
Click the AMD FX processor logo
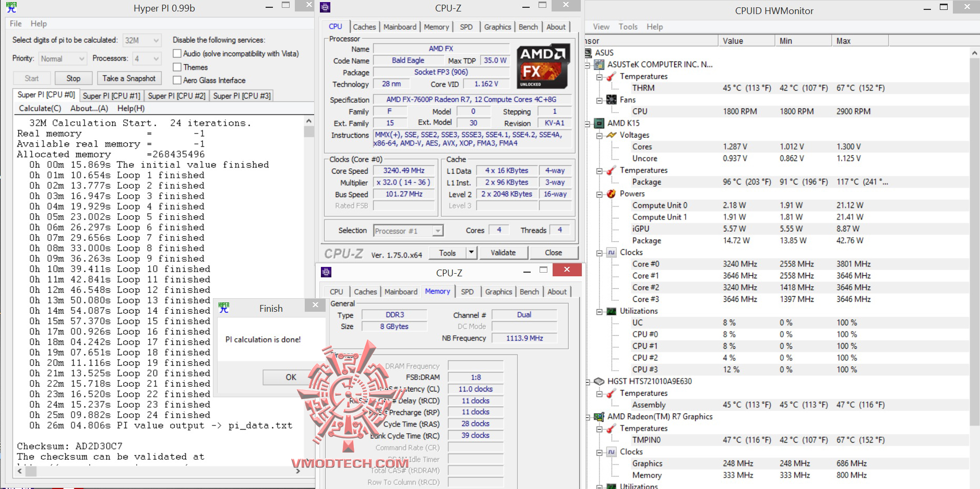542,67
